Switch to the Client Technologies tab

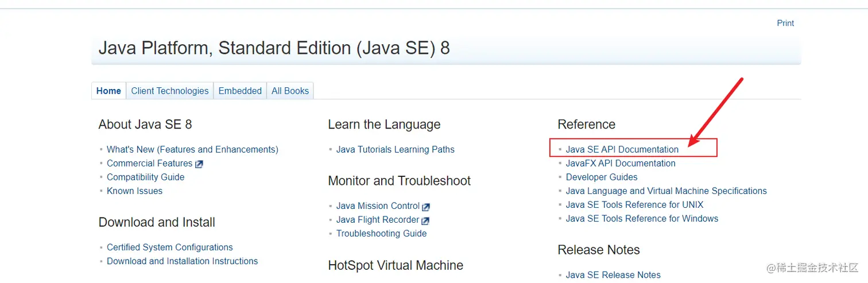point(170,91)
